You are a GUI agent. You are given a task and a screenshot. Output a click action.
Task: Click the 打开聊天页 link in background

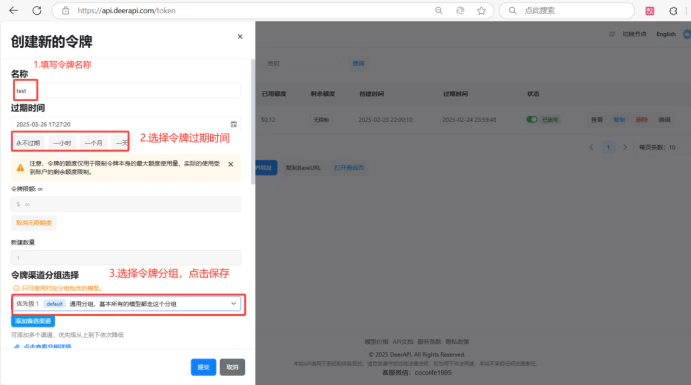(349, 168)
